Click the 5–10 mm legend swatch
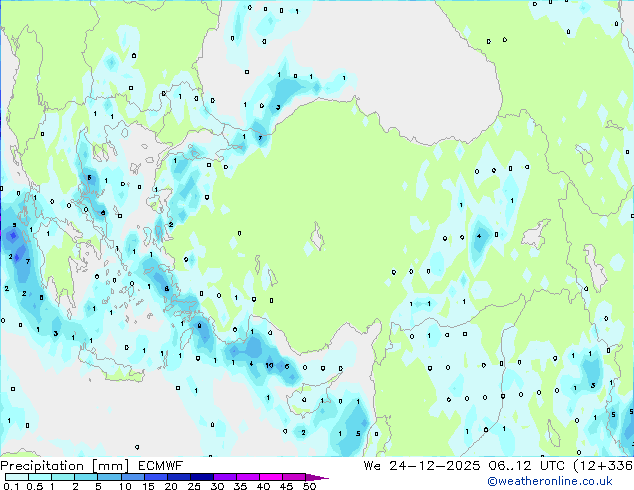 (109, 477)
